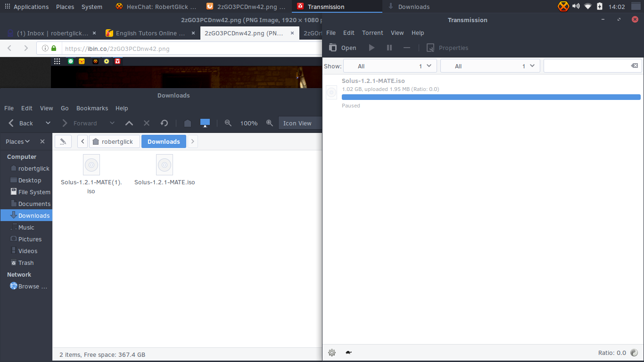The width and height of the screenshot is (644, 362).
Task: Expand the Places sidebar selector
Action: (17, 141)
